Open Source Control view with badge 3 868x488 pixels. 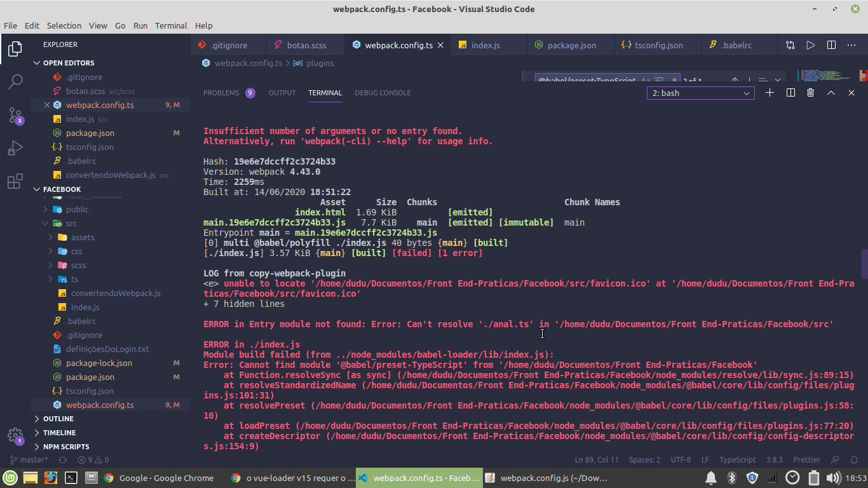(15, 116)
